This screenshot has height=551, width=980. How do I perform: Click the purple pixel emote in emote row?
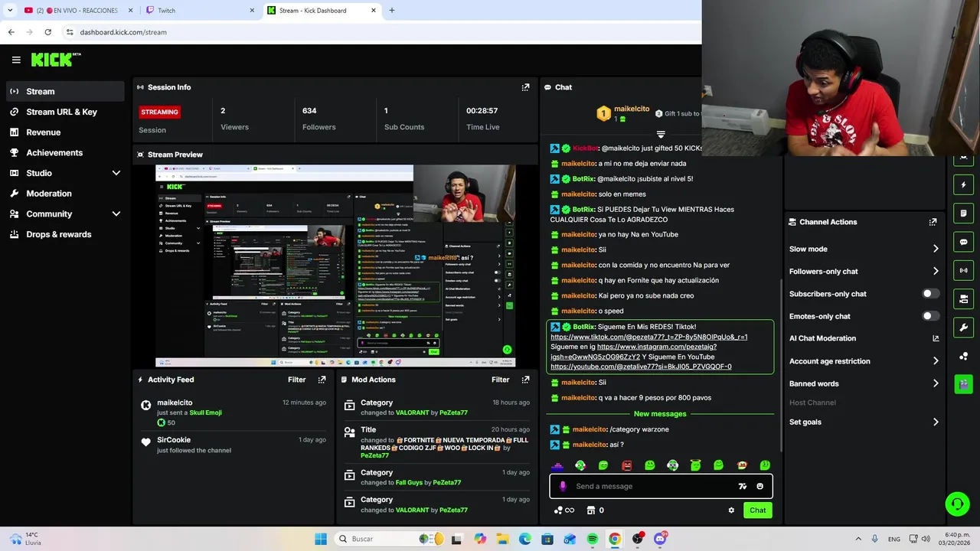coord(557,465)
